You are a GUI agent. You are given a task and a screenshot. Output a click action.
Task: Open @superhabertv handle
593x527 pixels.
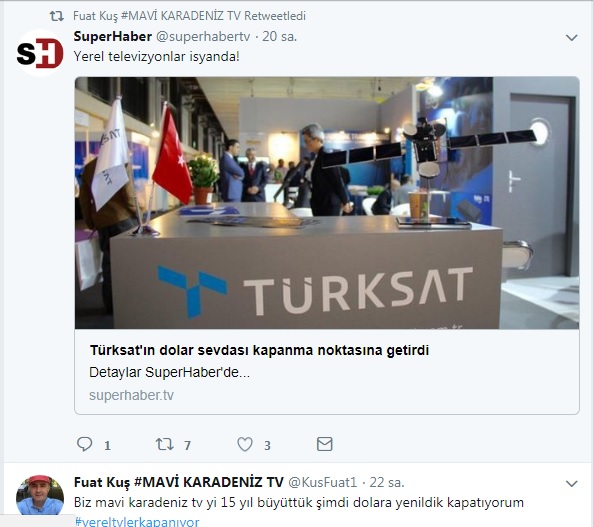(203, 36)
